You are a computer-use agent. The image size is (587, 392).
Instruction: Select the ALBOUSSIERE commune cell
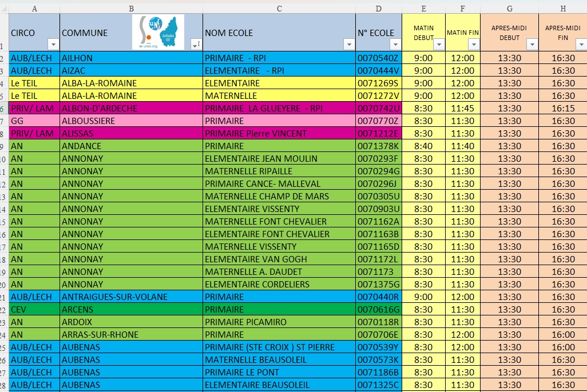(x=130, y=121)
